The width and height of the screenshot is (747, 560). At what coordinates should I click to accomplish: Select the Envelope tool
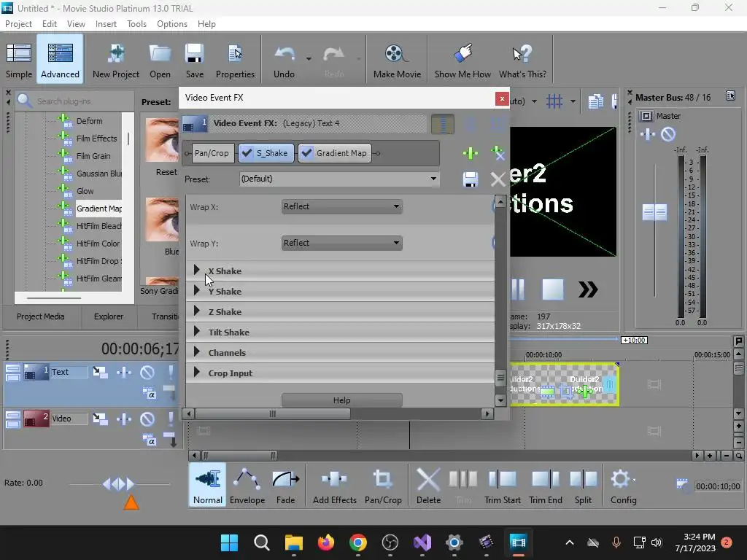[247, 486]
